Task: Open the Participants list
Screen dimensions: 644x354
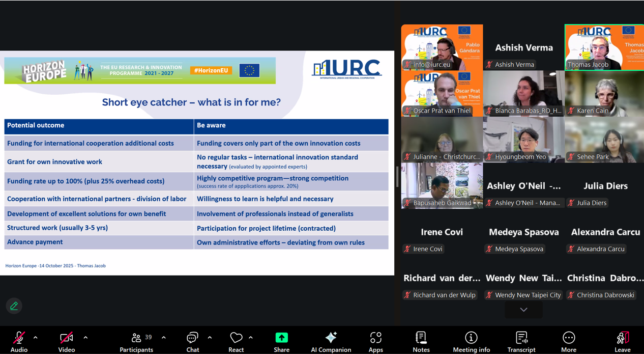Action: pos(136,341)
